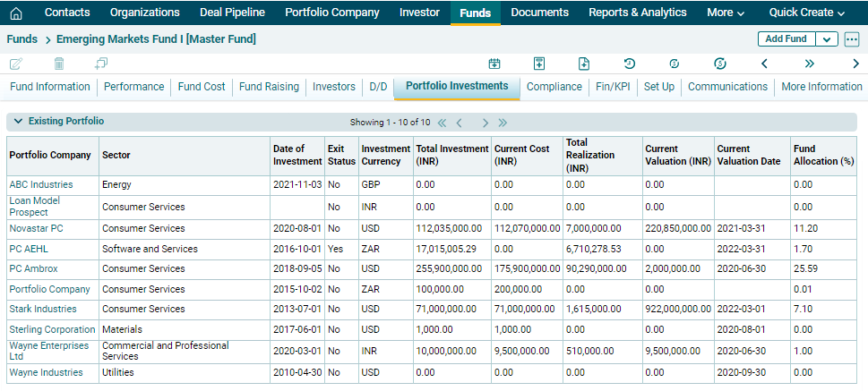
Task: Click the delete trash icon
Action: [x=59, y=64]
